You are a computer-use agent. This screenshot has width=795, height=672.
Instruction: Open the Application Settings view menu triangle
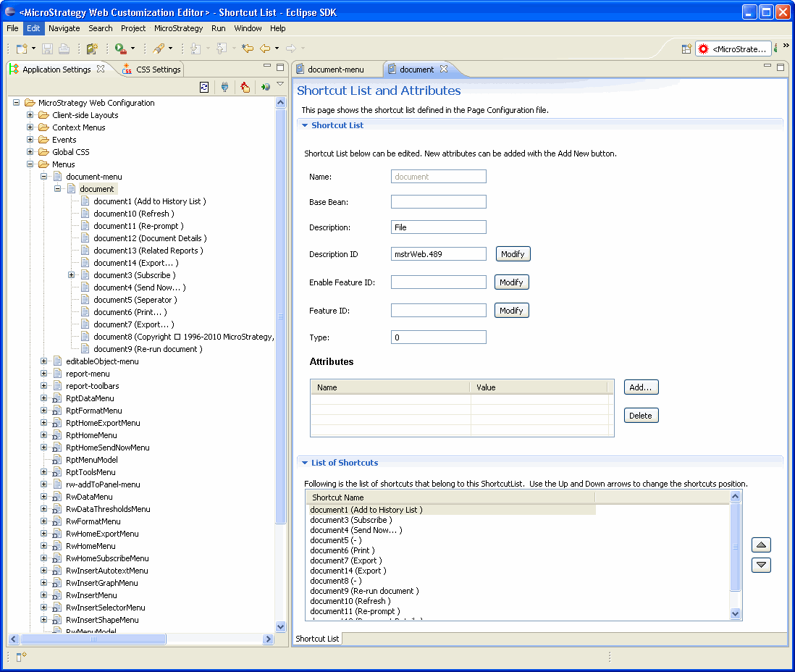(280, 84)
